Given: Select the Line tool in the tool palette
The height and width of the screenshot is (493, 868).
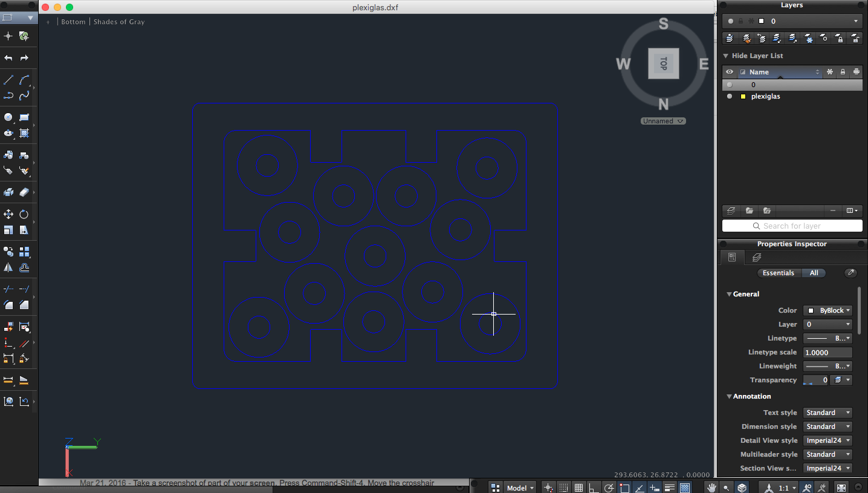Looking at the screenshot, I should tap(8, 80).
